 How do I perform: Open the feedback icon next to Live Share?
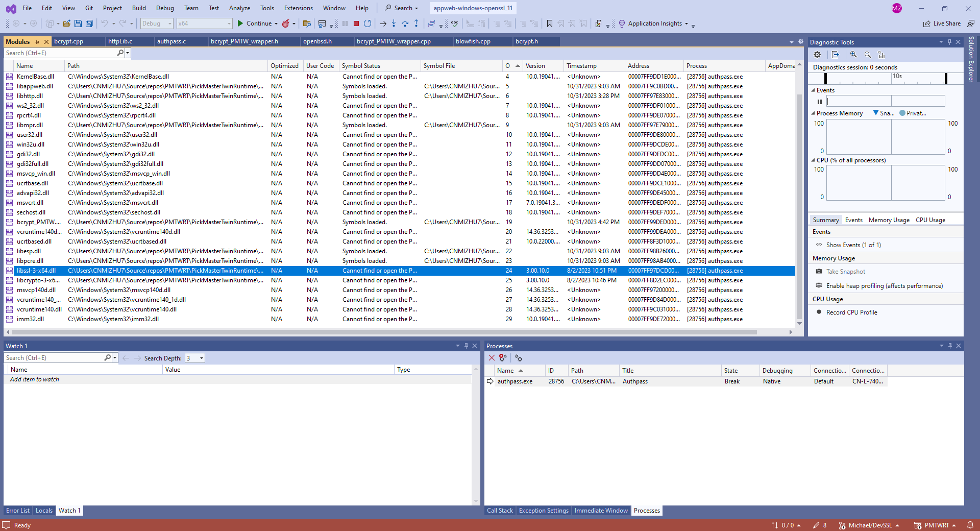click(971, 23)
